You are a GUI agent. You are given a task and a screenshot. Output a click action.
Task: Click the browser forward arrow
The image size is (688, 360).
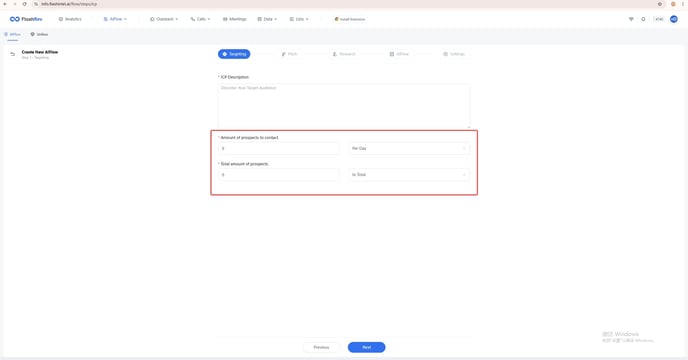pyautogui.click(x=14, y=4)
